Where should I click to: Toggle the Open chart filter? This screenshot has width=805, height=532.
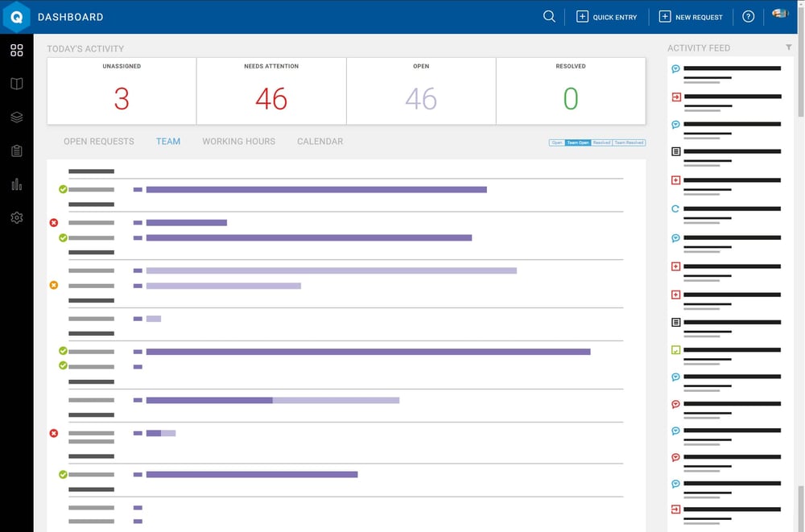pos(556,142)
